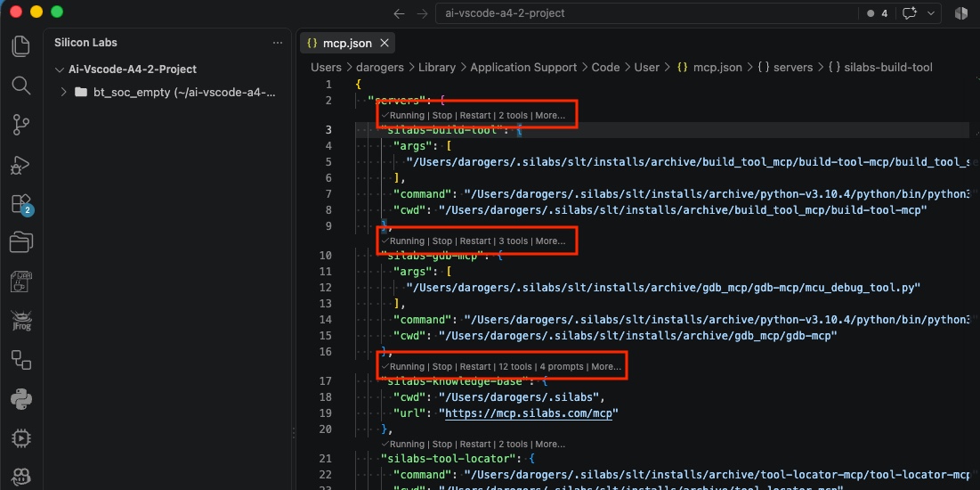Open the Users breadcrumb
This screenshot has width=980, height=490.
click(x=327, y=67)
